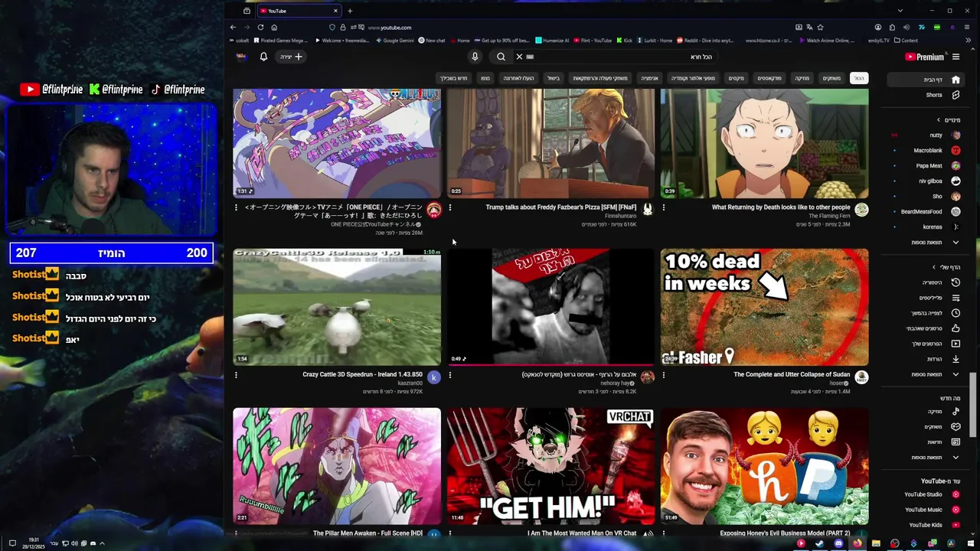This screenshot has height=551, width=980.
Task: Open Google Gemini bookmark
Action: pyautogui.click(x=395, y=41)
